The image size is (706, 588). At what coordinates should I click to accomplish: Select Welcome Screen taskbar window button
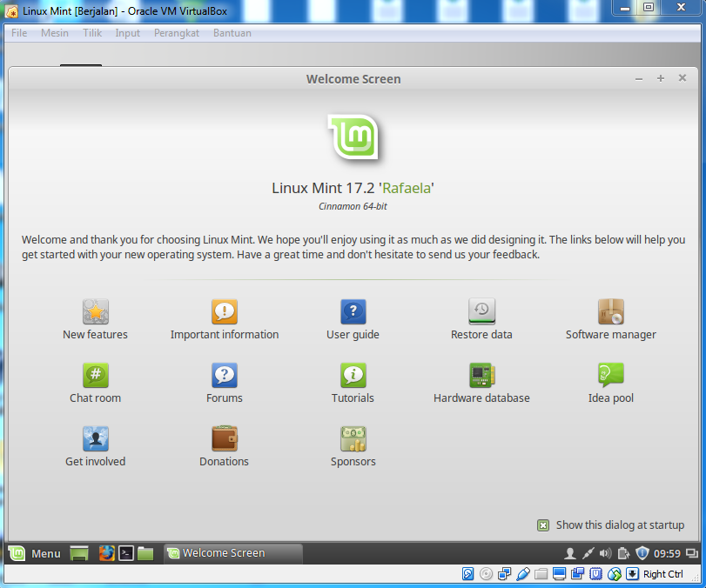pyautogui.click(x=232, y=553)
